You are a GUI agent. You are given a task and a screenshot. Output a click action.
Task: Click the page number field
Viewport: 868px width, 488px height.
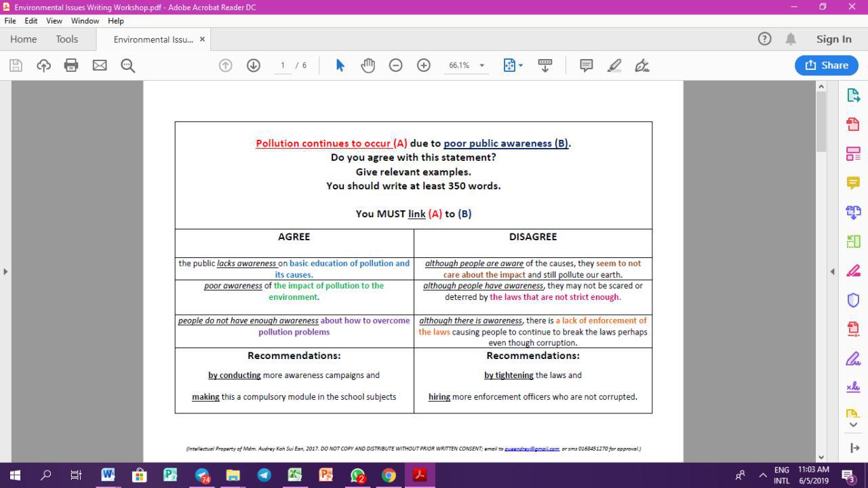click(x=282, y=65)
